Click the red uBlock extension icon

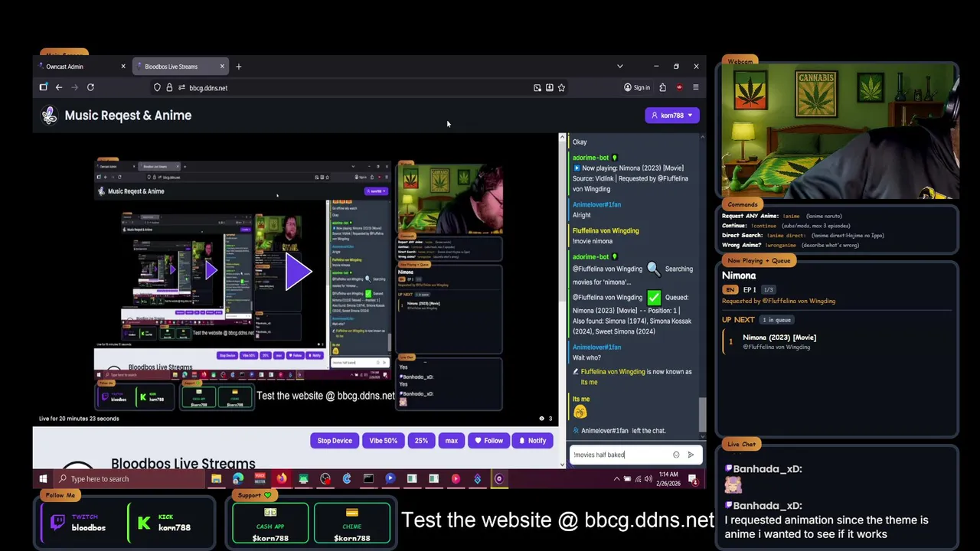pos(679,88)
